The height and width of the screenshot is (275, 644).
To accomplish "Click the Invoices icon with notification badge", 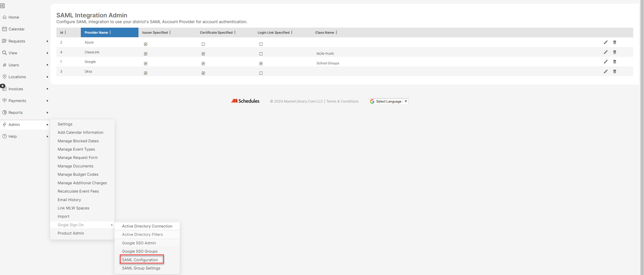I will tap(5, 89).
